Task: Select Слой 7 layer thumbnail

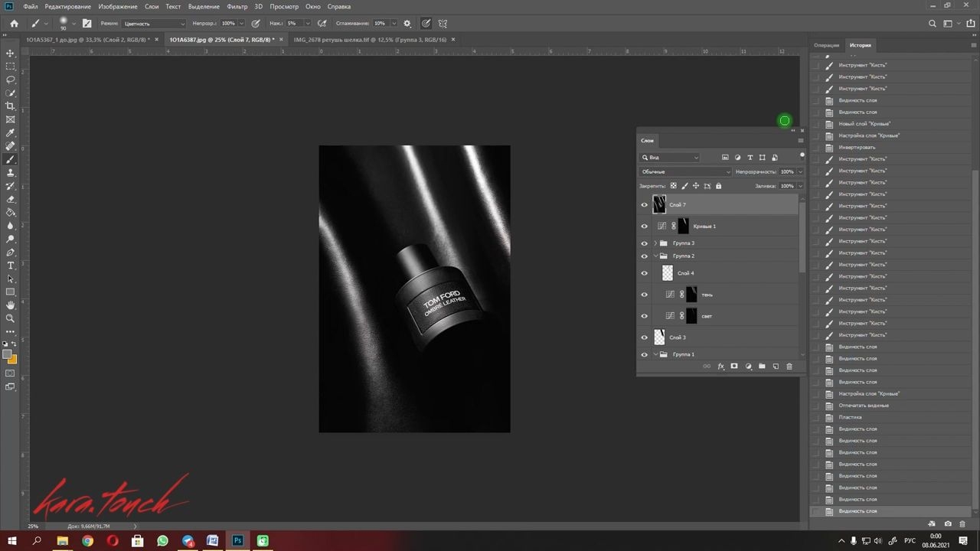Action: tap(659, 204)
